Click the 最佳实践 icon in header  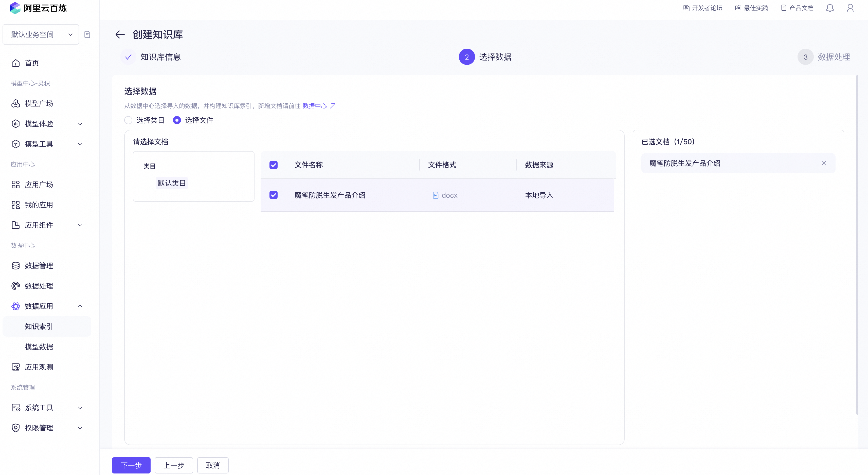(x=738, y=8)
